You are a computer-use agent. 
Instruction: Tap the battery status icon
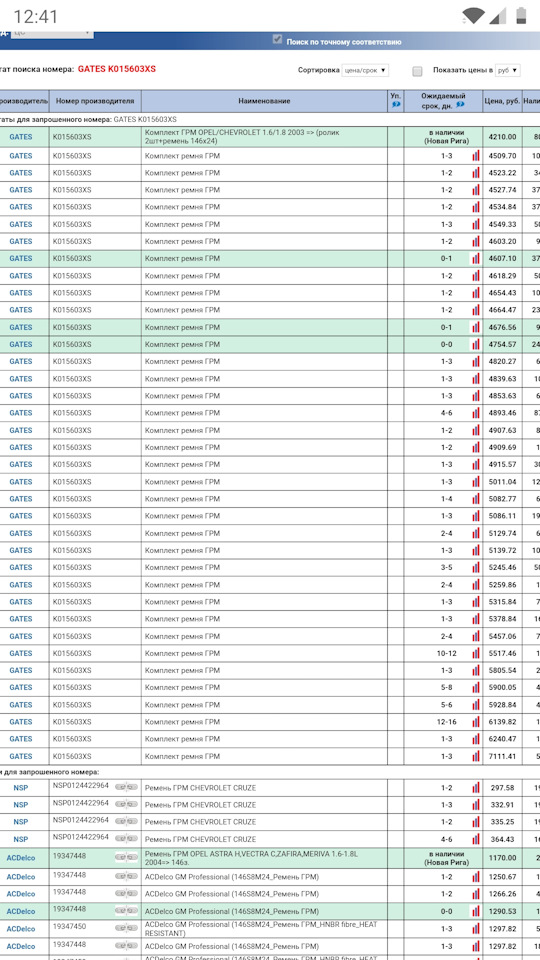[x=520, y=15]
